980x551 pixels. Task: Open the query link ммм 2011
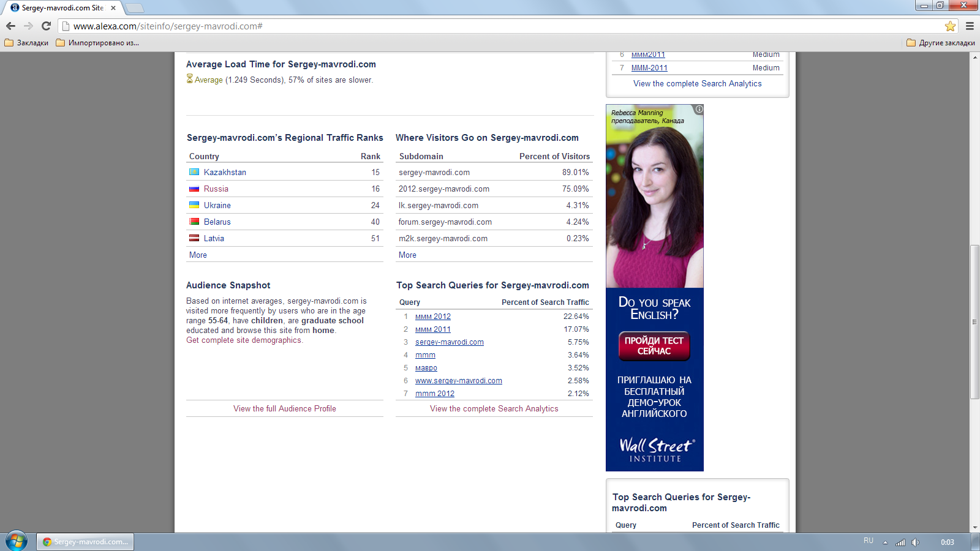(x=433, y=329)
